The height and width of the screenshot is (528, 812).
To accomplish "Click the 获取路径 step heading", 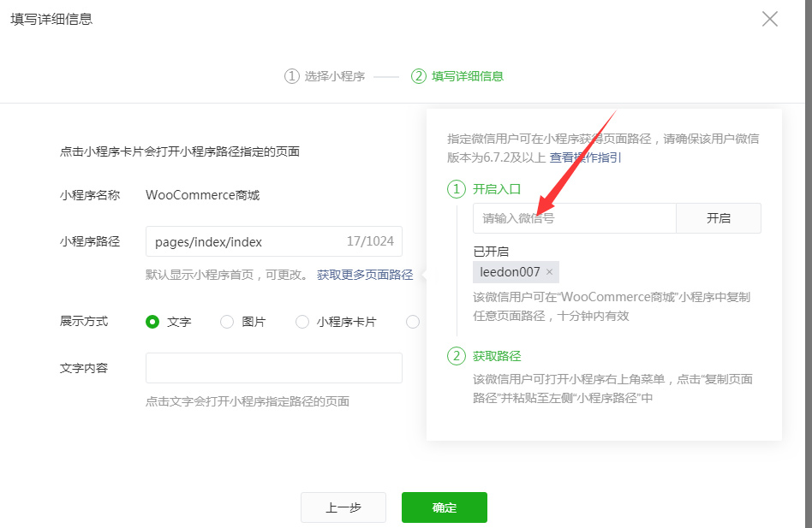I will point(497,356).
